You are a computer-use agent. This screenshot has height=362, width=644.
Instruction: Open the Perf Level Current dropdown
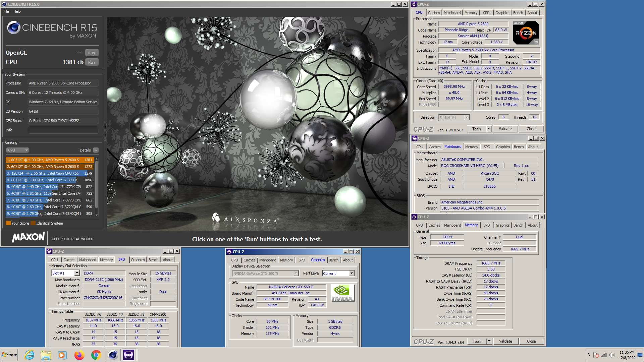pyautogui.click(x=352, y=274)
